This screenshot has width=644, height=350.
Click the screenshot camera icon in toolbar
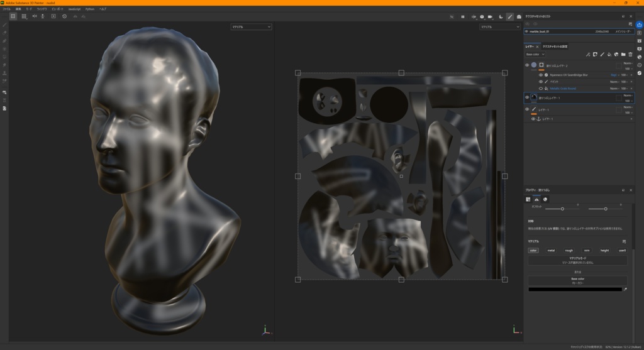pos(519,17)
